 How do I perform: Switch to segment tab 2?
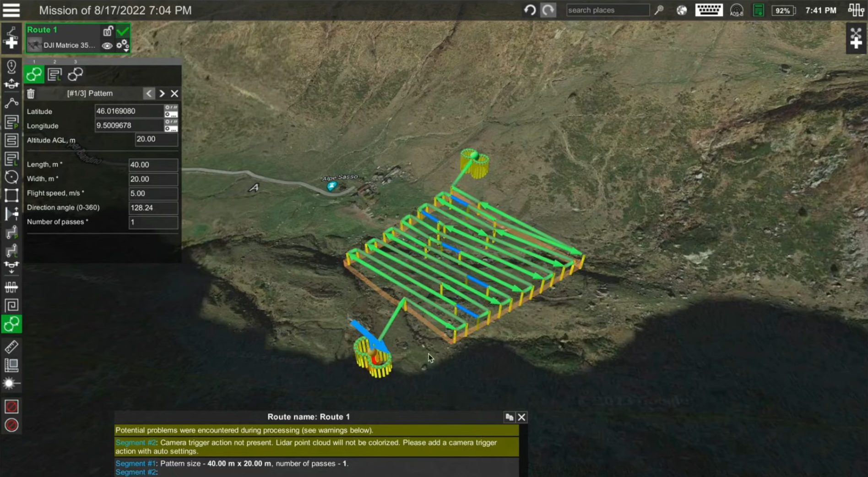[x=55, y=74]
